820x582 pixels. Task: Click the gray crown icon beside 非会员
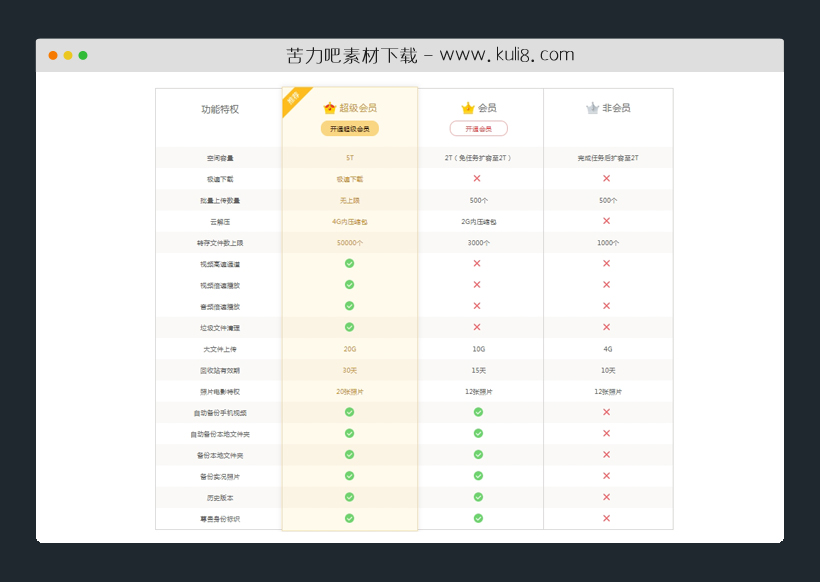590,107
